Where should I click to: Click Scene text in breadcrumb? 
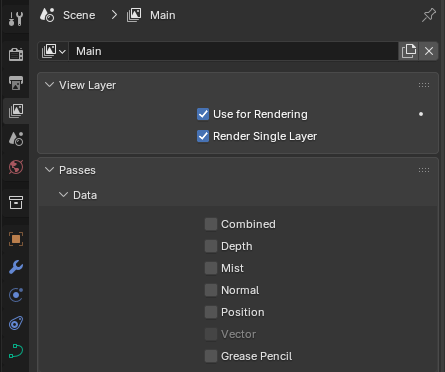point(79,15)
